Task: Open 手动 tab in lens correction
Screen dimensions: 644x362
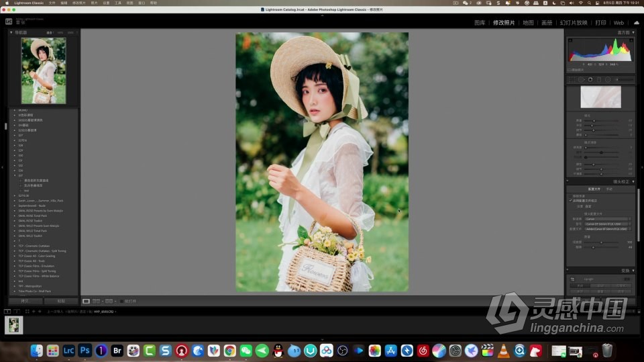Action: pos(609,189)
